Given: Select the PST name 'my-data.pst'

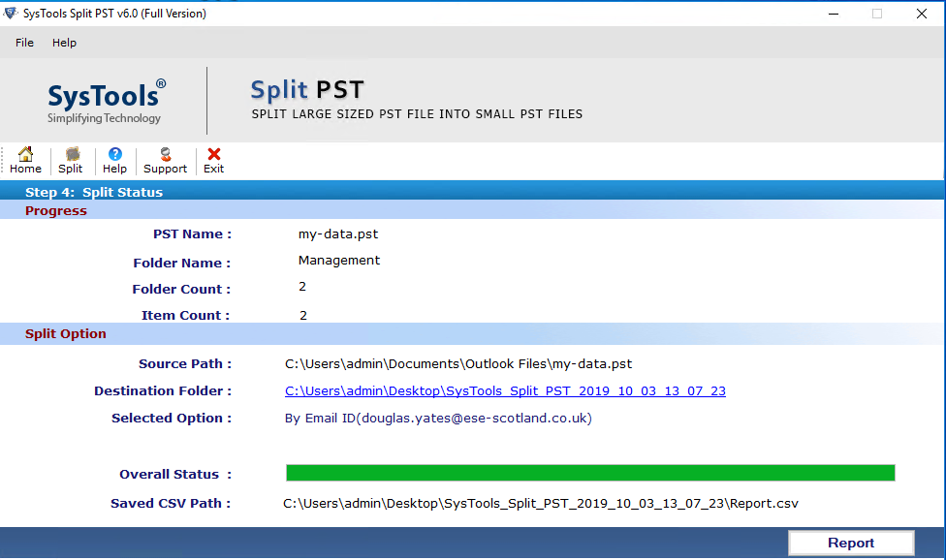Looking at the screenshot, I should [x=338, y=233].
